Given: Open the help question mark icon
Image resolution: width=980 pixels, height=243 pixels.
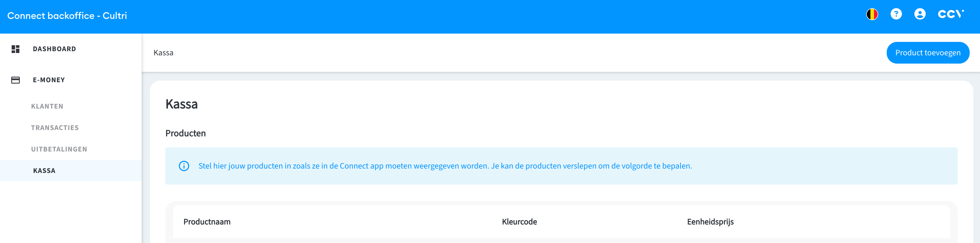Looking at the screenshot, I should click(x=896, y=14).
